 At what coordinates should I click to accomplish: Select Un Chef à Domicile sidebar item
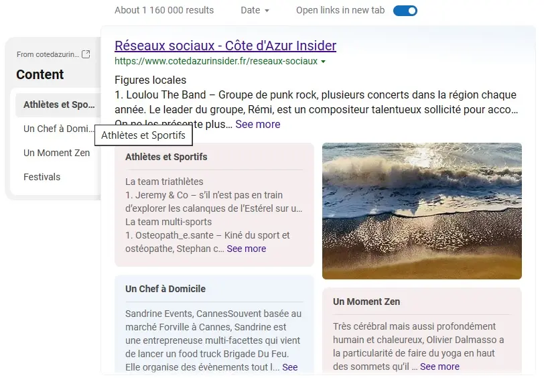[x=58, y=129]
